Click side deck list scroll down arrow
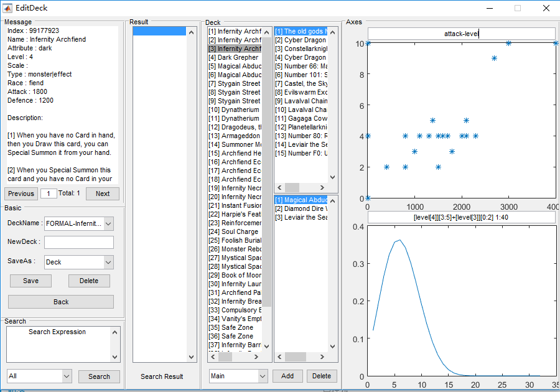Image resolution: width=560 pixels, height=392 pixels. tap(332, 346)
